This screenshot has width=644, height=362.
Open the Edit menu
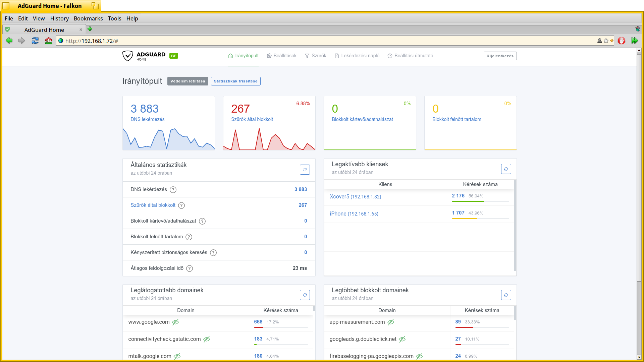(x=23, y=18)
